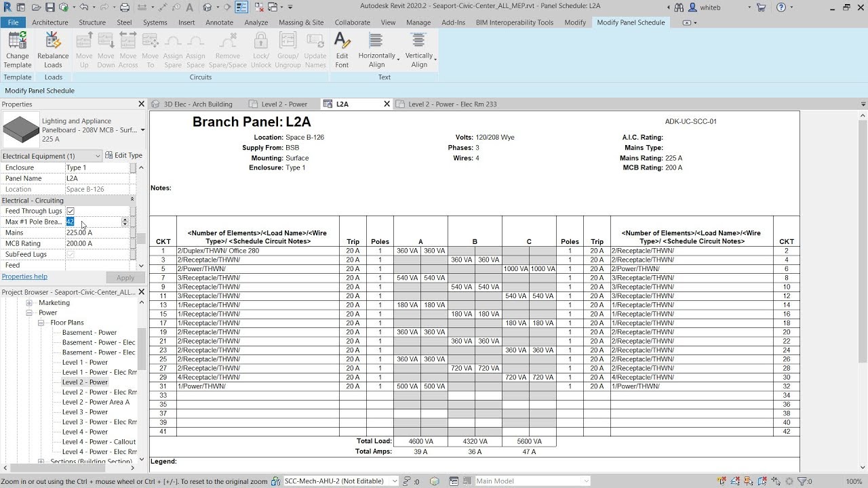Open file via quick access Open icon
This screenshot has height=488, width=868.
coord(36,7)
